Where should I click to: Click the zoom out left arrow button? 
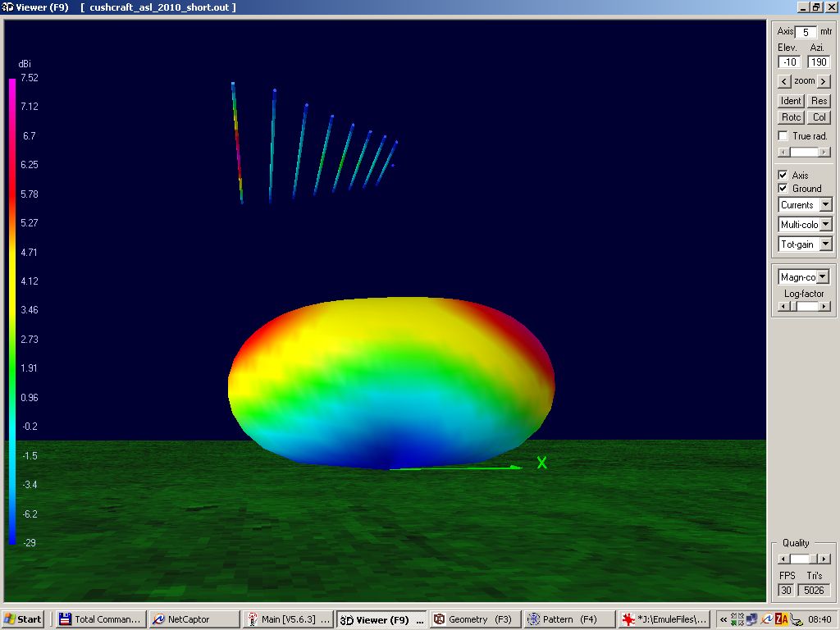(784, 81)
